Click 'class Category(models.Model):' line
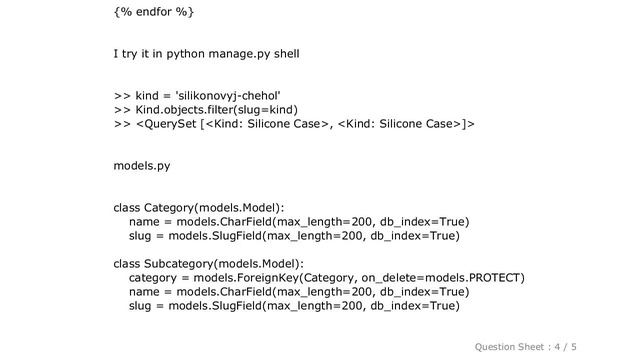The width and height of the screenshot is (640, 360). (x=199, y=208)
